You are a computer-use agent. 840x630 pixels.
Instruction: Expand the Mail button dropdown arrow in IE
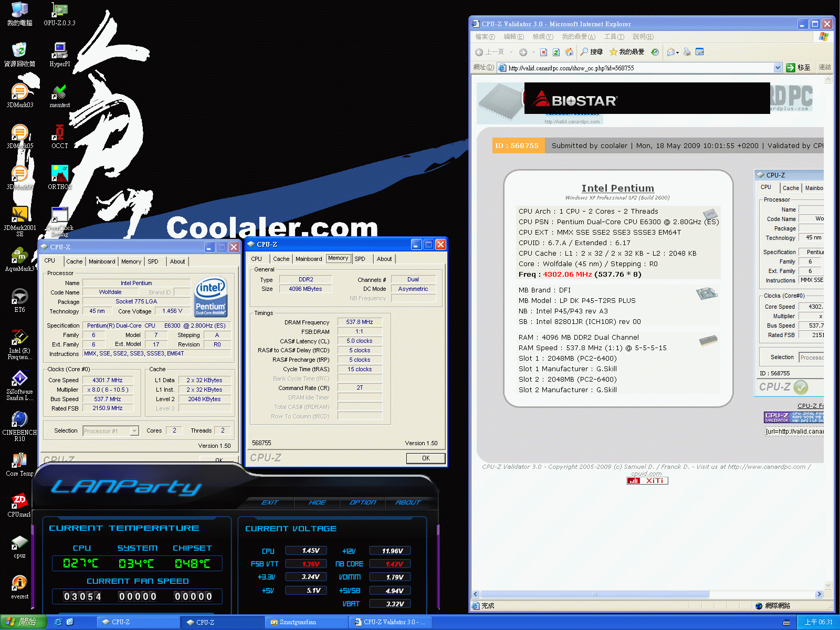(x=678, y=52)
